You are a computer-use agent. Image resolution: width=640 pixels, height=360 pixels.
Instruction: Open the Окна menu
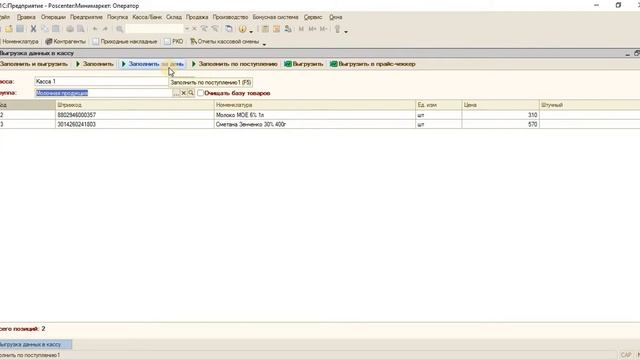336,17
